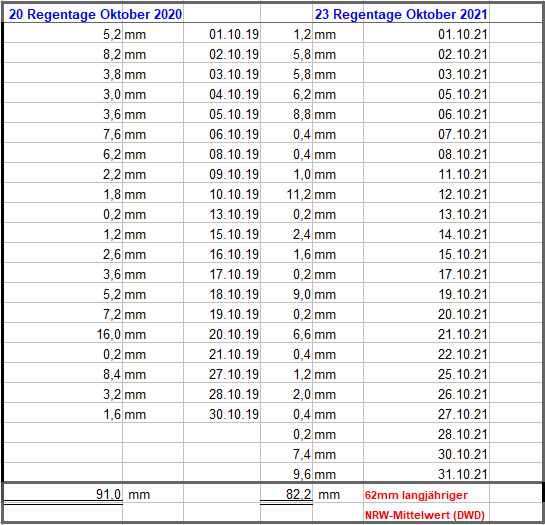The width and height of the screenshot is (545, 525).
Task: Select the 5,2 value beside 01.10.19
Action: [x=63, y=34]
